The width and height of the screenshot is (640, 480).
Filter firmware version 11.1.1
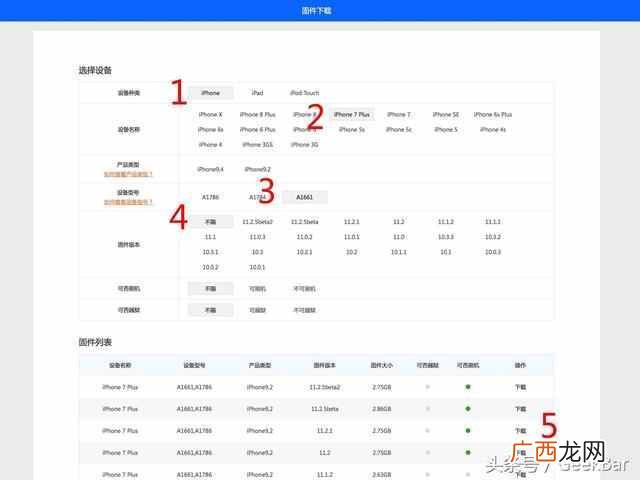(x=493, y=222)
